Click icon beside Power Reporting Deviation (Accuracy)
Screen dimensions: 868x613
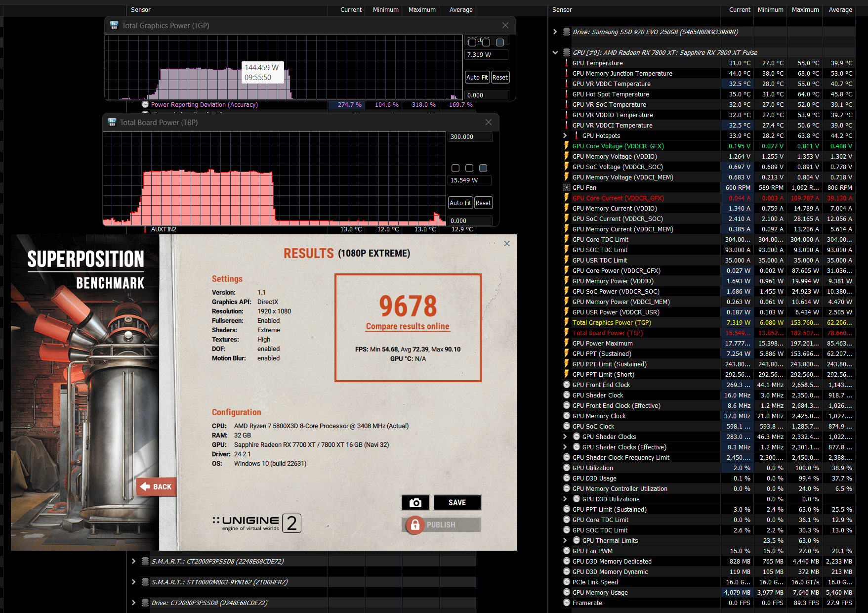(145, 104)
